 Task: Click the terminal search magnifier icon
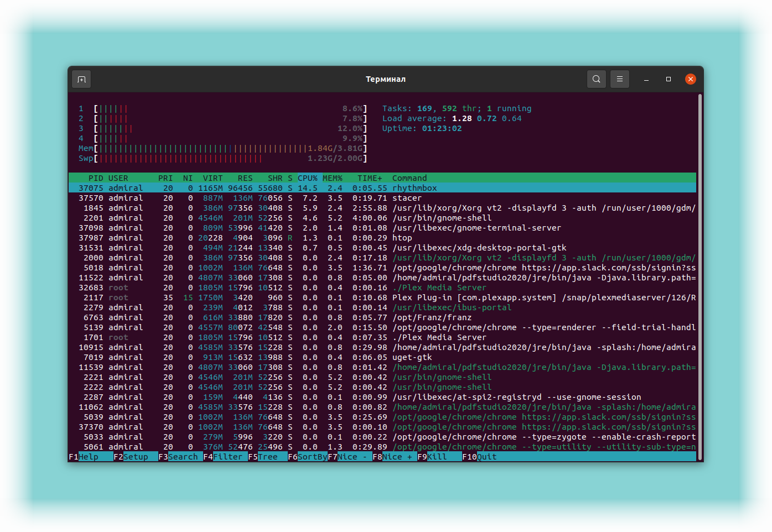pos(596,79)
